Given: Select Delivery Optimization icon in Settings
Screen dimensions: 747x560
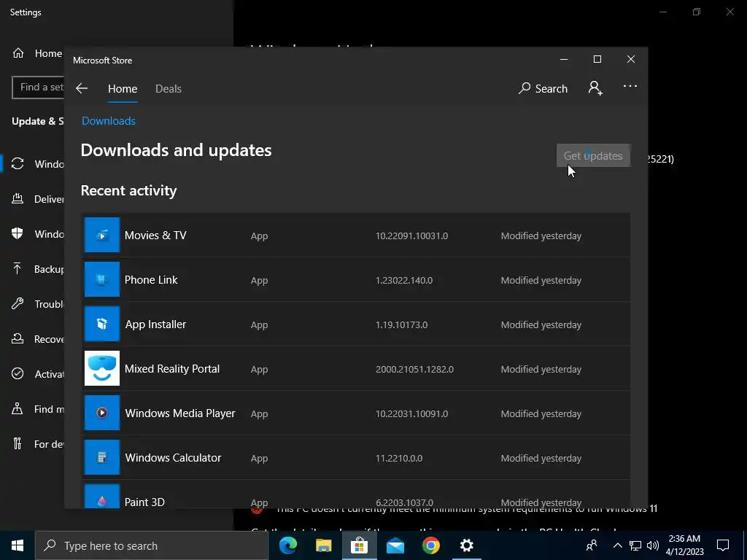Looking at the screenshot, I should click(x=18, y=198).
